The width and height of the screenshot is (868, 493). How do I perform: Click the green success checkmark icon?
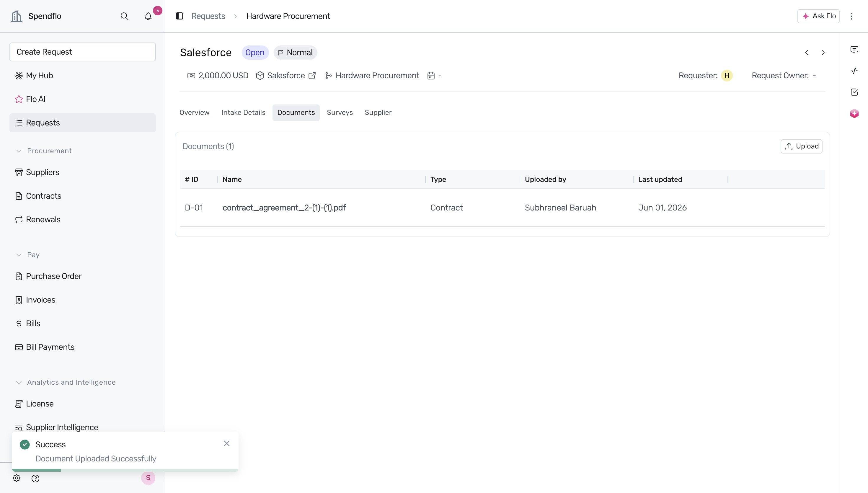click(x=25, y=444)
